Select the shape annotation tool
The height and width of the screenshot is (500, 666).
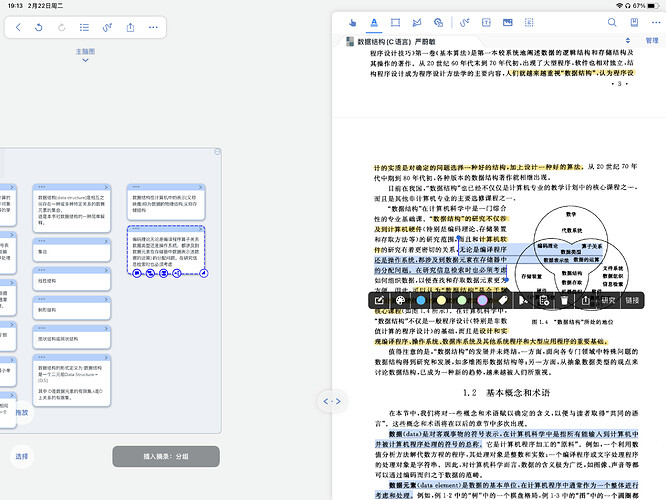point(438,23)
